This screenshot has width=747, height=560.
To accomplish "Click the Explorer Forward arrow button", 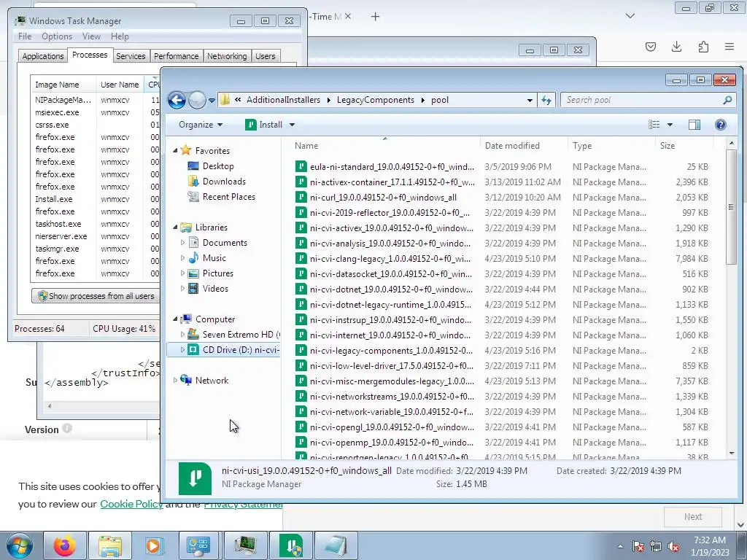I will pyautogui.click(x=197, y=100).
